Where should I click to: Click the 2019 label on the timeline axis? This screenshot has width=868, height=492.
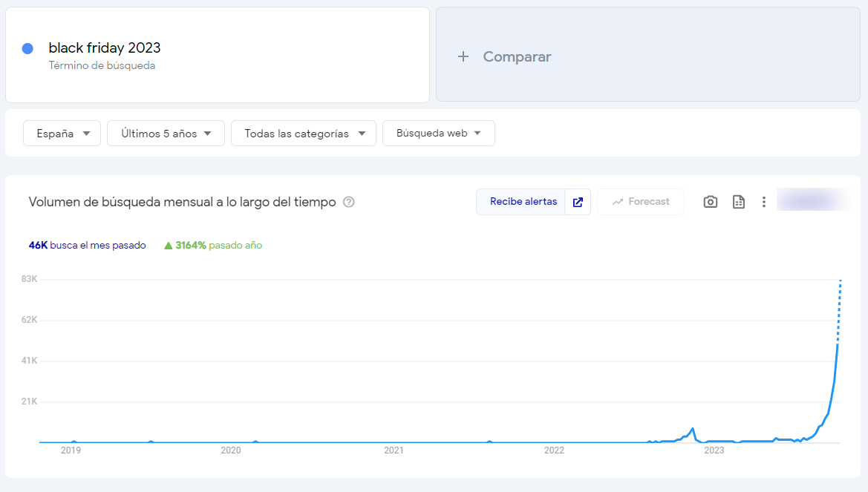[x=71, y=450]
